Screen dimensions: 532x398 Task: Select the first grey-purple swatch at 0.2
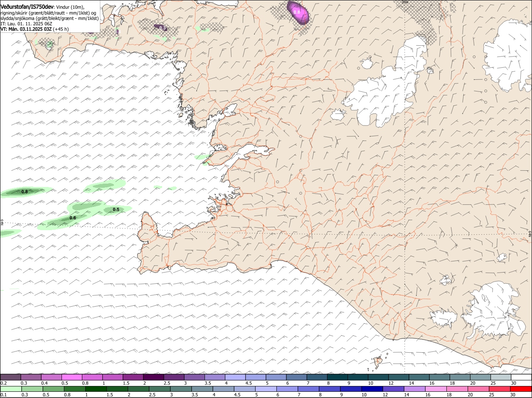pos(10,377)
